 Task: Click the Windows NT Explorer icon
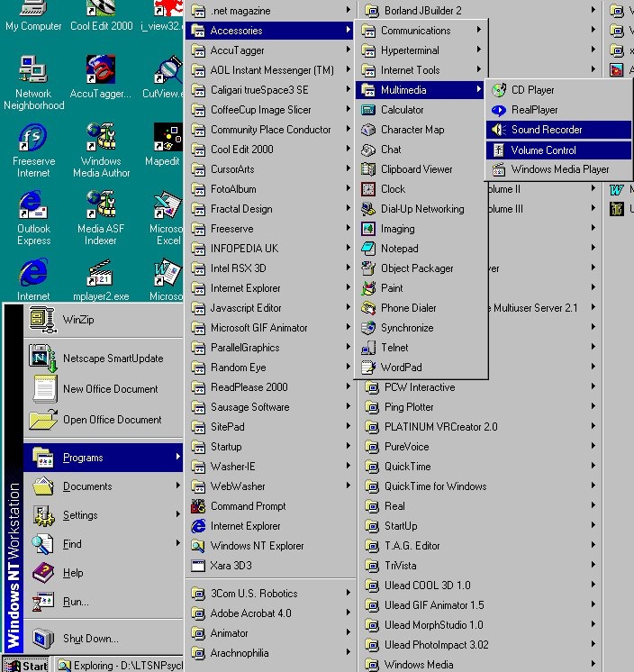coord(198,546)
